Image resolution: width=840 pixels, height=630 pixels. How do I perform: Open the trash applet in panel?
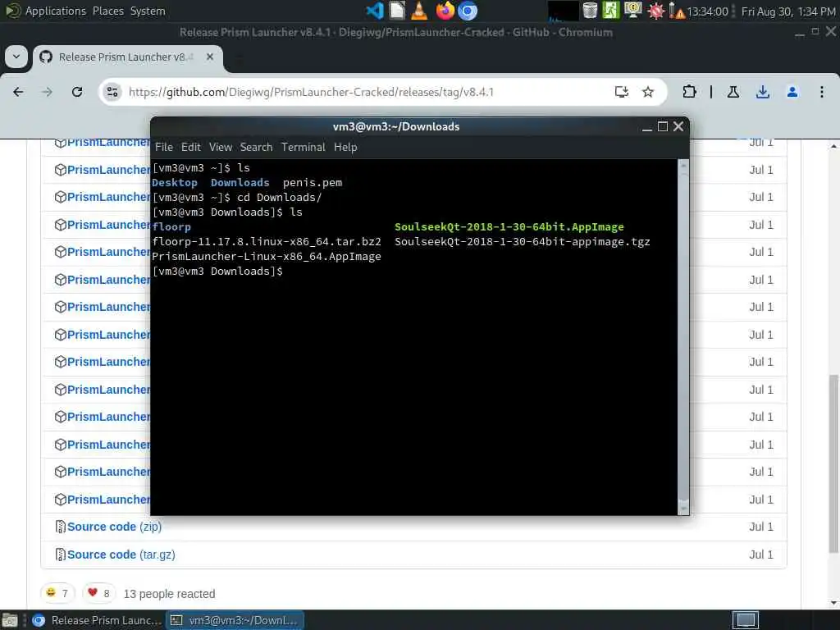590,11
